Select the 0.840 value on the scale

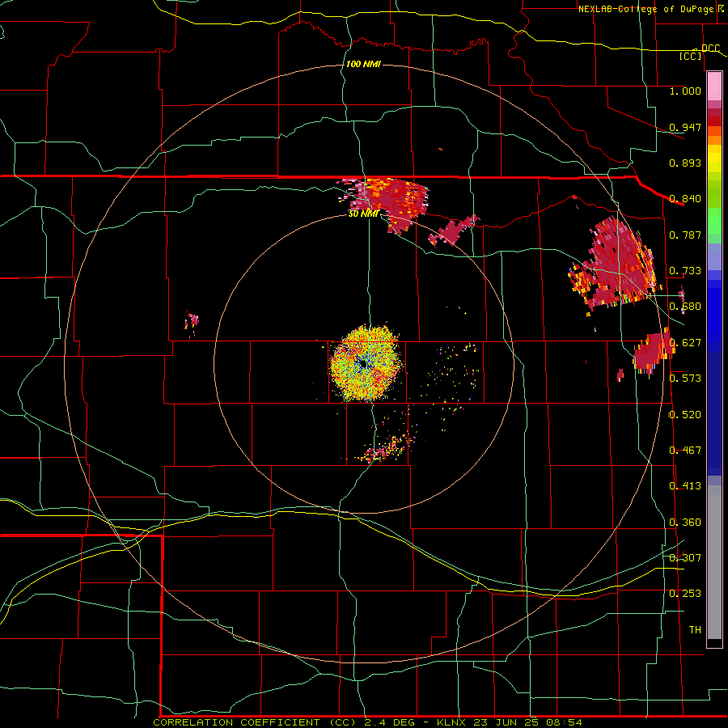pyautogui.click(x=685, y=199)
